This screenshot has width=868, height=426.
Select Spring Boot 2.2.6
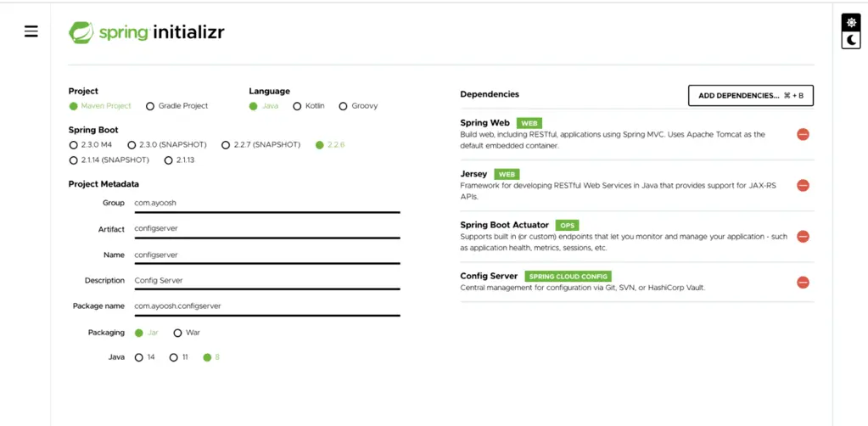tap(330, 145)
